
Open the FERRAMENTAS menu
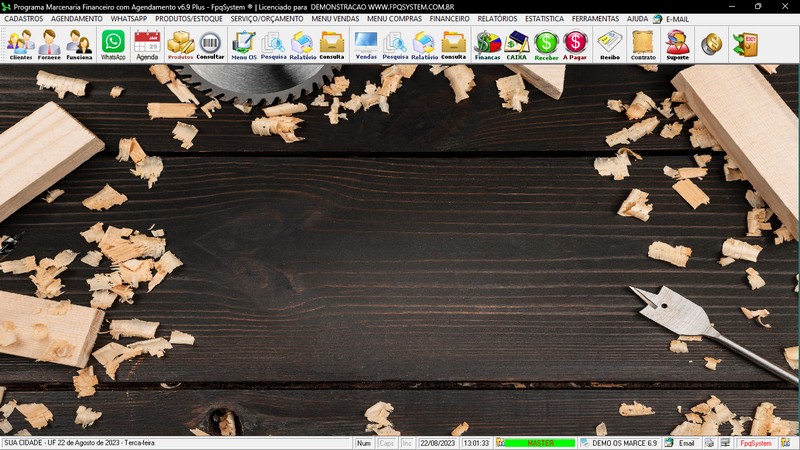click(595, 19)
